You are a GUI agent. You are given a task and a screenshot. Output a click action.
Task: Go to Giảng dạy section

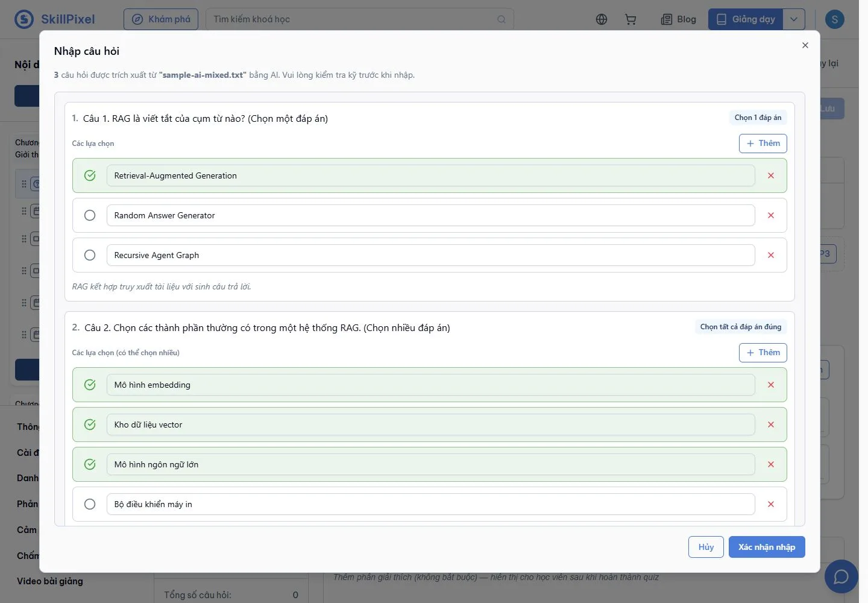point(746,19)
